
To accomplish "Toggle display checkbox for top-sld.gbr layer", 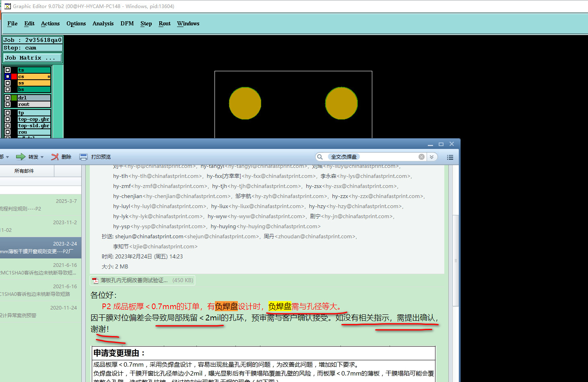I will (8, 126).
